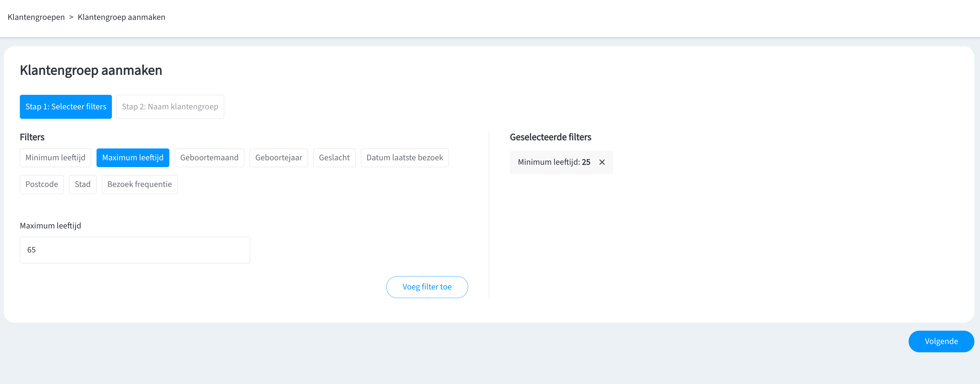Pick the Geslacht filter
The height and width of the screenshot is (384, 980).
(334, 158)
